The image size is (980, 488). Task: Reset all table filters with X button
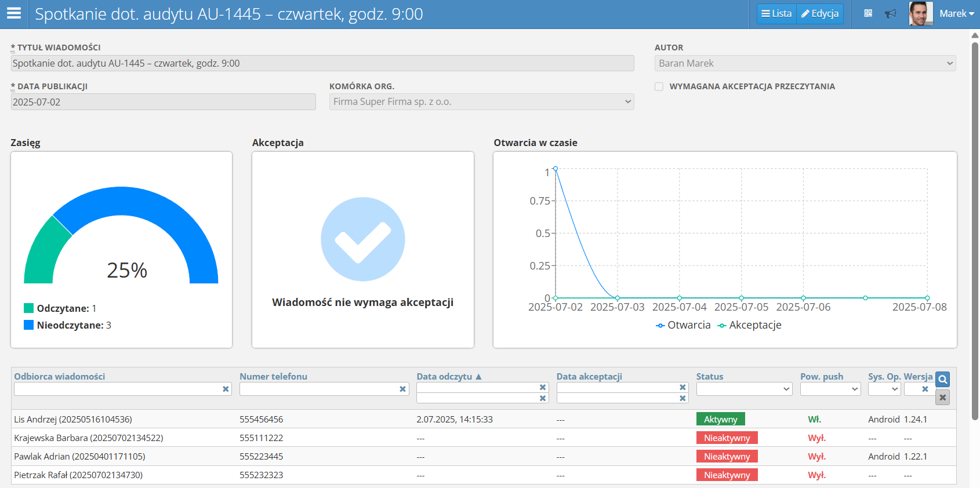coord(943,398)
